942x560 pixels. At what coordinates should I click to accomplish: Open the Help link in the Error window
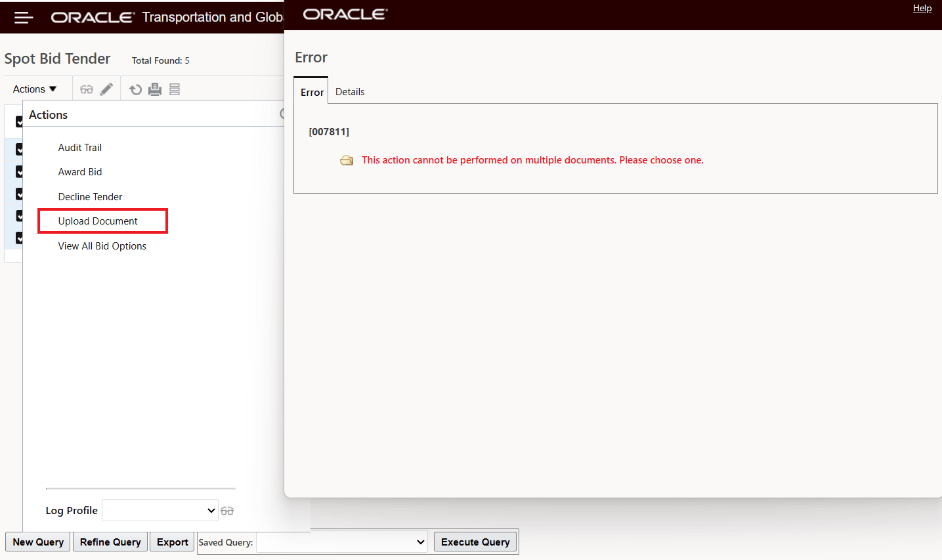point(922,9)
